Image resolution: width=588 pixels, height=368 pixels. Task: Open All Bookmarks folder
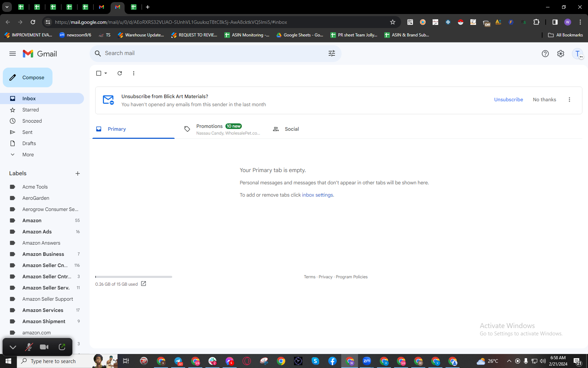click(x=565, y=35)
